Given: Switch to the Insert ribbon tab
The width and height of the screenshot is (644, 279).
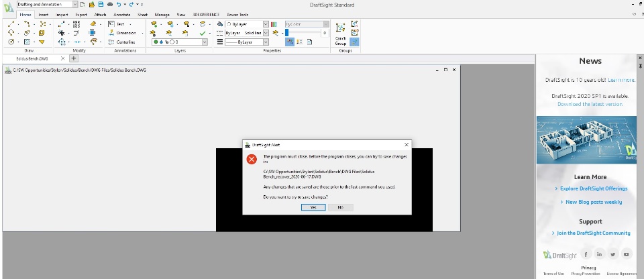Looking at the screenshot, I should click(44, 15).
